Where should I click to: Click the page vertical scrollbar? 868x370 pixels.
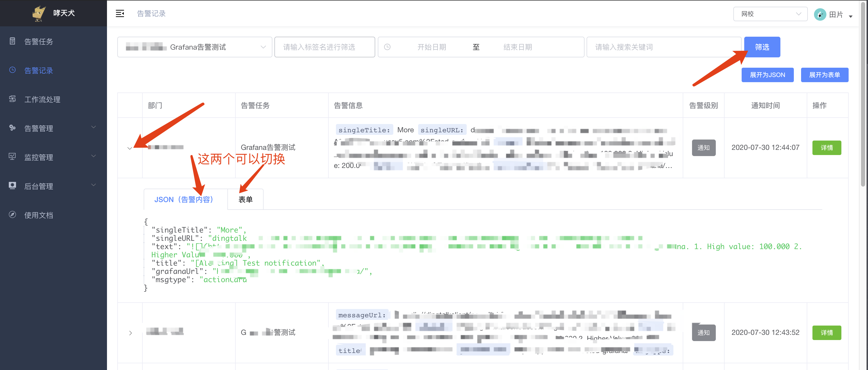click(x=863, y=94)
